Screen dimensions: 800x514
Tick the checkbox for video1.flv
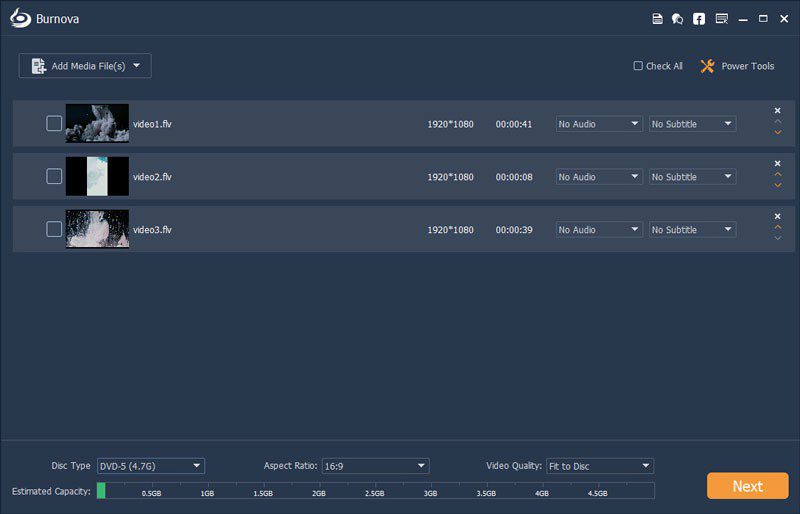pyautogui.click(x=54, y=124)
